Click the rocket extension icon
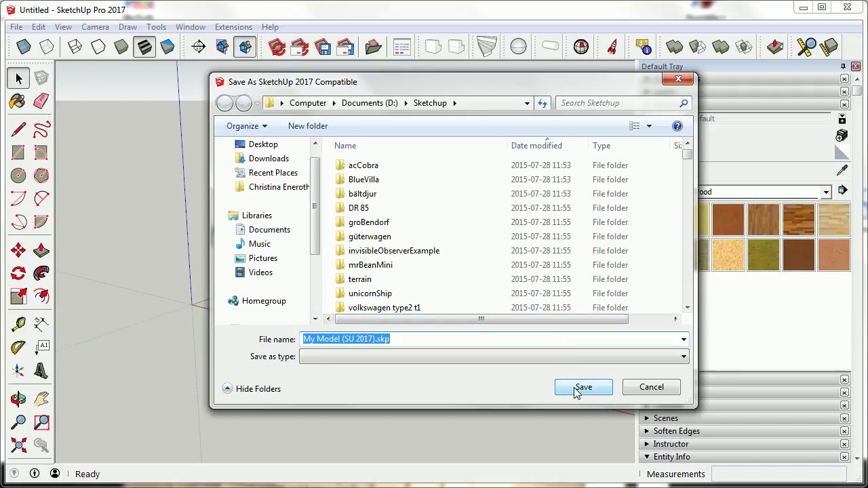This screenshot has height=488, width=868. click(x=612, y=47)
